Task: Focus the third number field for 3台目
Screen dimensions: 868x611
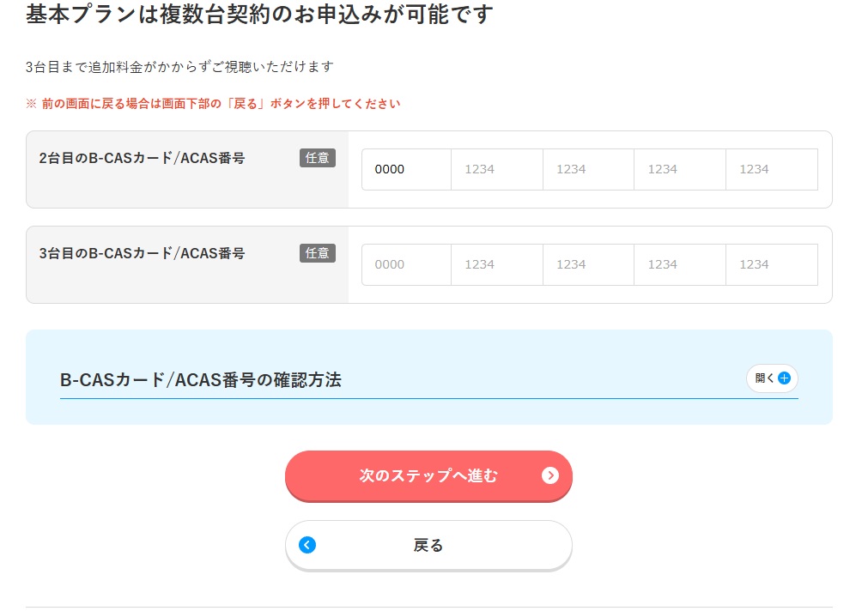Action: pyautogui.click(x=589, y=265)
